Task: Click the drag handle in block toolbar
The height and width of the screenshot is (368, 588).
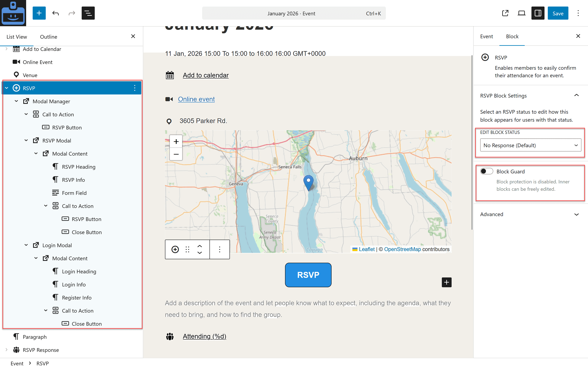Action: pyautogui.click(x=187, y=249)
